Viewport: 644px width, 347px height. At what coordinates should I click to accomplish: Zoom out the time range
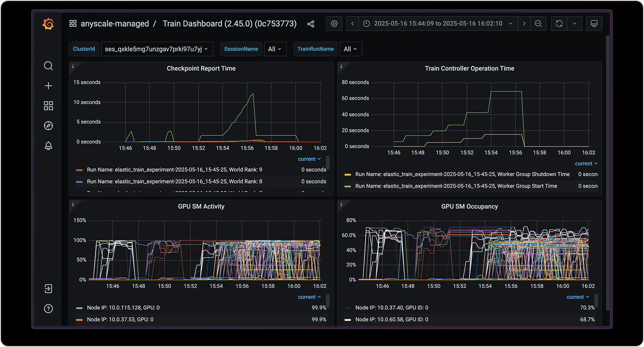[x=538, y=24]
